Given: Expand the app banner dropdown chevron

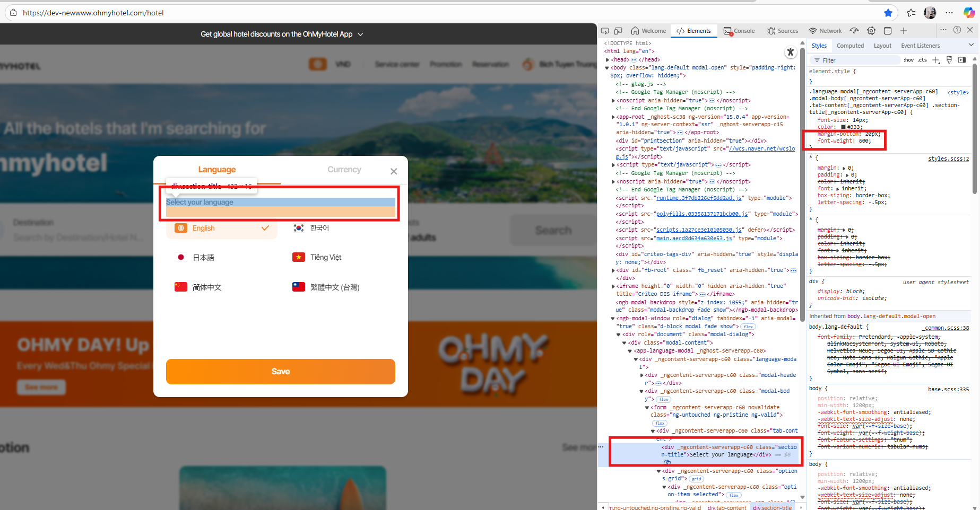Looking at the screenshot, I should pos(361,34).
